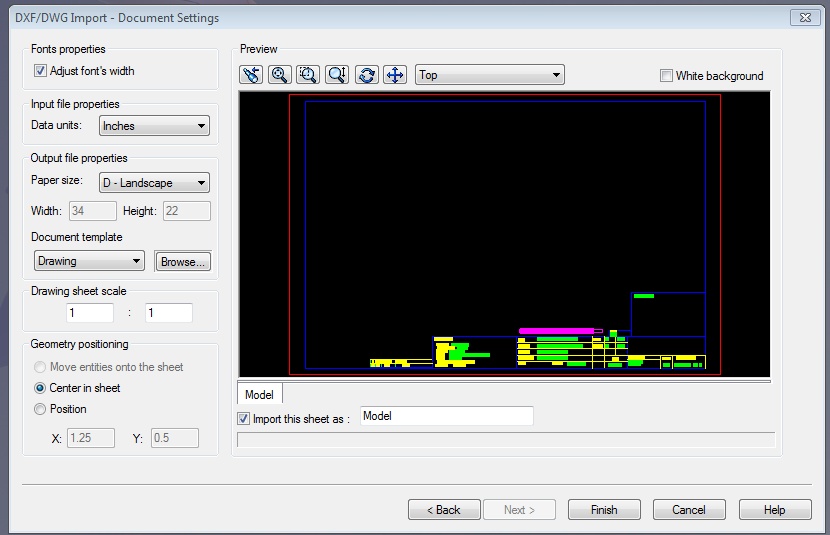This screenshot has height=535, width=830.
Task: Toggle Adjust font's width checkbox
Action: 40,70
